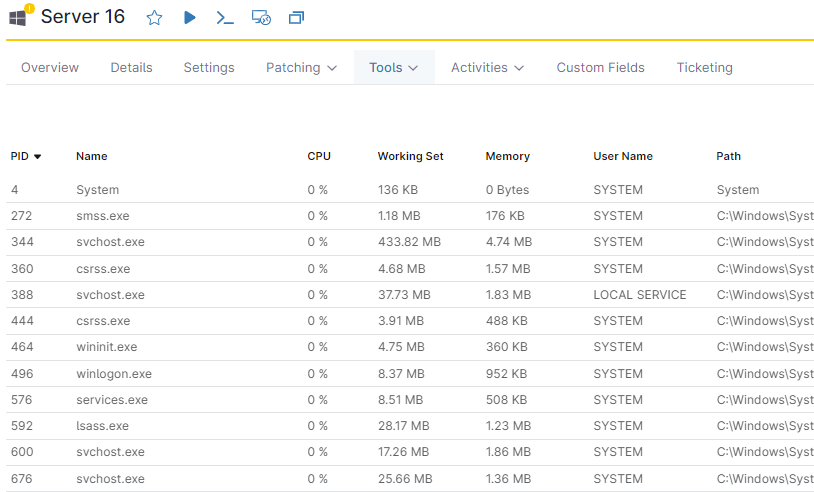This screenshot has width=814, height=492.
Task: Open the Tools dropdown menu
Action: coord(393,68)
